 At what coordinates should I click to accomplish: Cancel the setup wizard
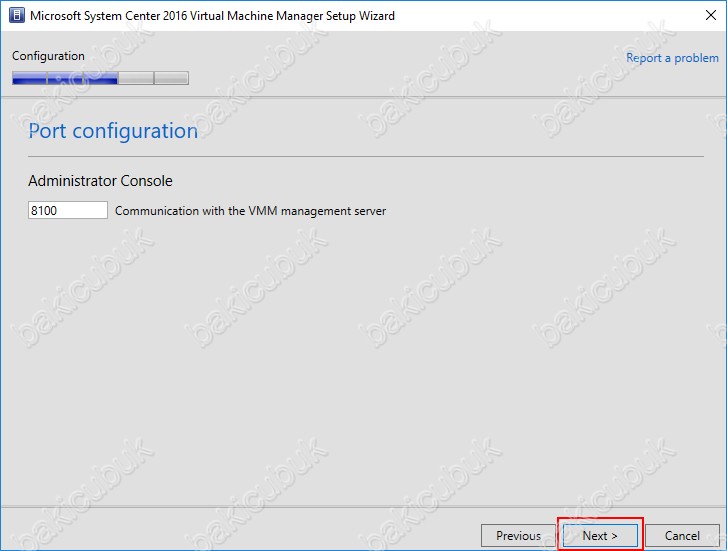(x=682, y=536)
